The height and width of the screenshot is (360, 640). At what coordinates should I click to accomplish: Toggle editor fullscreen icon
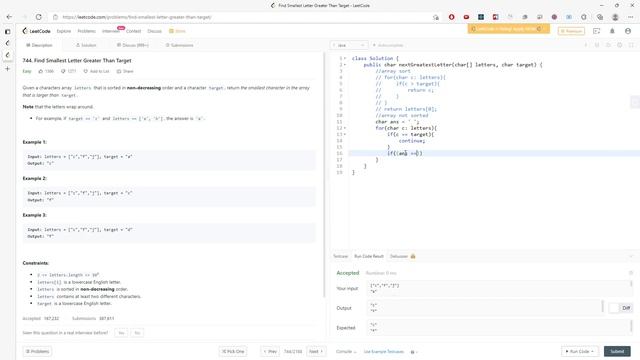[x=631, y=45]
